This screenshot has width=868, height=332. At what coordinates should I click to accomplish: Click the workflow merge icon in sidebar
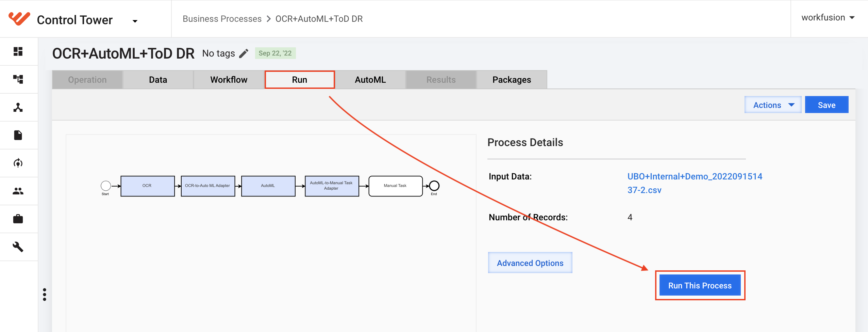pos(18,107)
